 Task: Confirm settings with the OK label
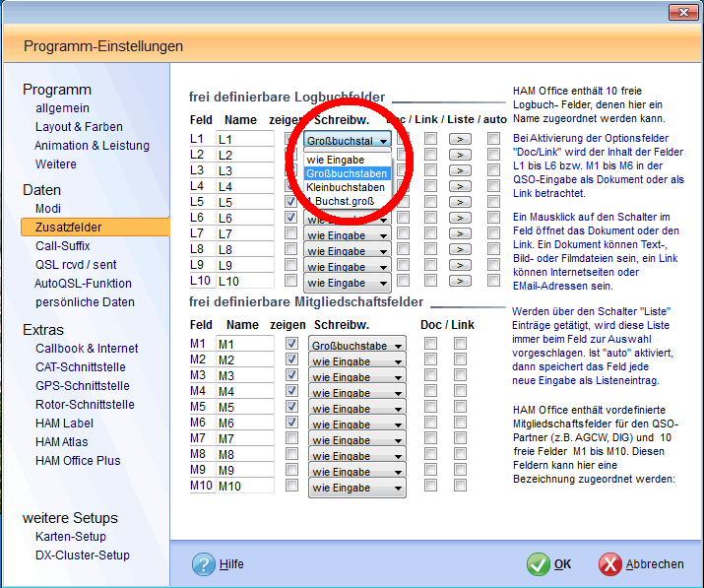pyautogui.click(x=562, y=564)
